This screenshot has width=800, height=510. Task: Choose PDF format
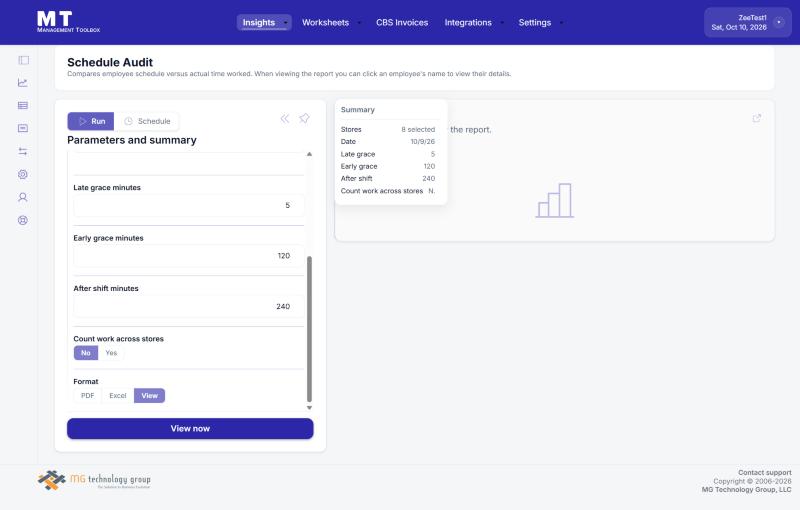88,396
